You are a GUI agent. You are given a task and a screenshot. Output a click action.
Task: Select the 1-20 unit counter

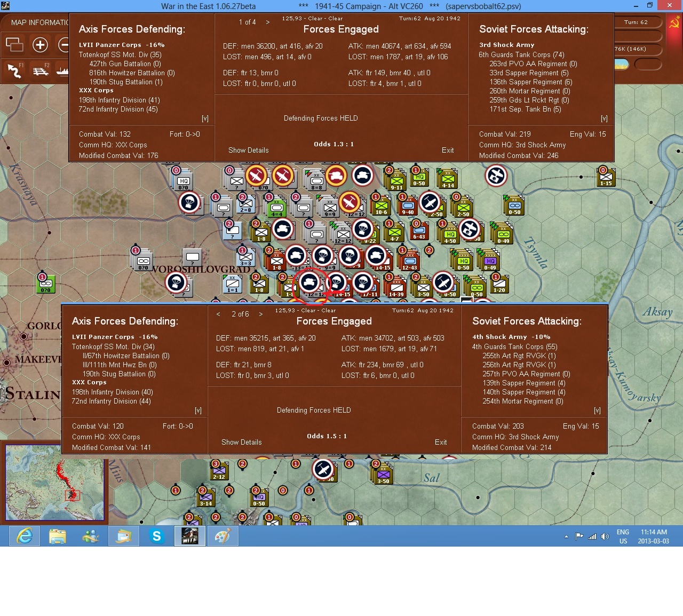(x=499, y=284)
